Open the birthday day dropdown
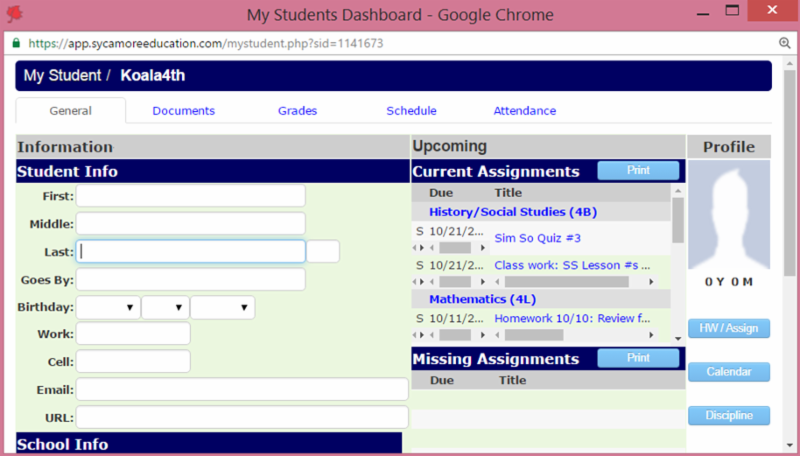The height and width of the screenshot is (456, 800). tap(165, 308)
